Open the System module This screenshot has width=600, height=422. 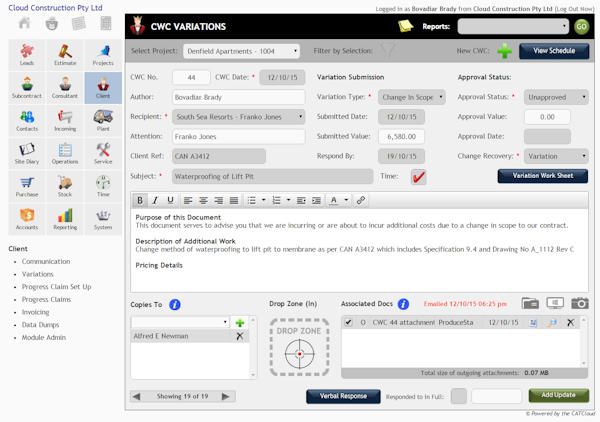pos(103,219)
